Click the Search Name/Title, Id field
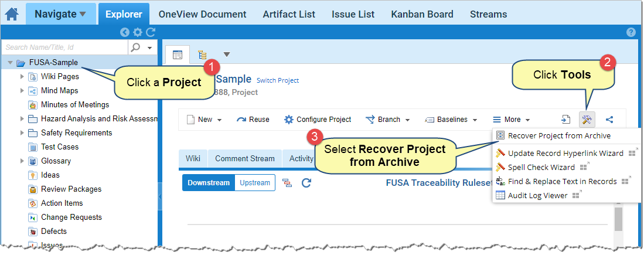The image size is (644, 255). click(x=64, y=47)
